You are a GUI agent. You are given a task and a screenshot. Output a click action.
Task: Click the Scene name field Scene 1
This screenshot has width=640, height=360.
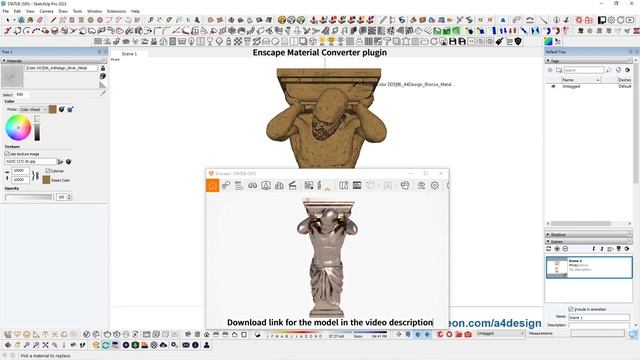(x=599, y=317)
